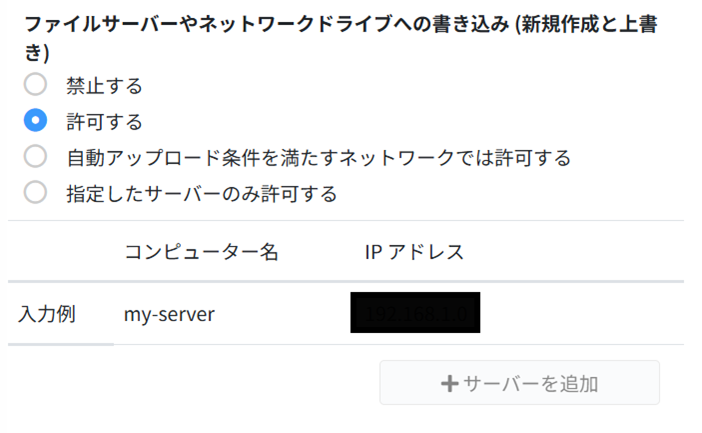This screenshot has height=433, width=702.
Task: Enable the 指定したサーバーのみ許可する radio circle
Action: tap(36, 193)
